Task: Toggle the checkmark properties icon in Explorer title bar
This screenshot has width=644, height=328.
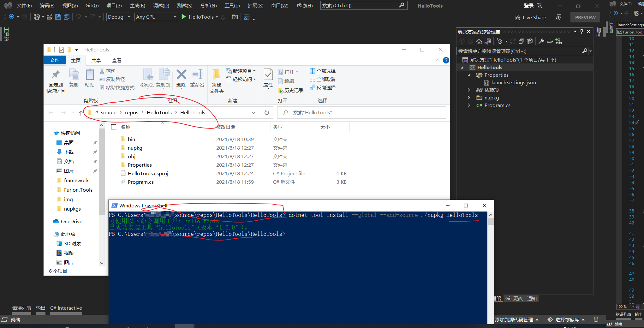Action: pyautogui.click(x=62, y=50)
